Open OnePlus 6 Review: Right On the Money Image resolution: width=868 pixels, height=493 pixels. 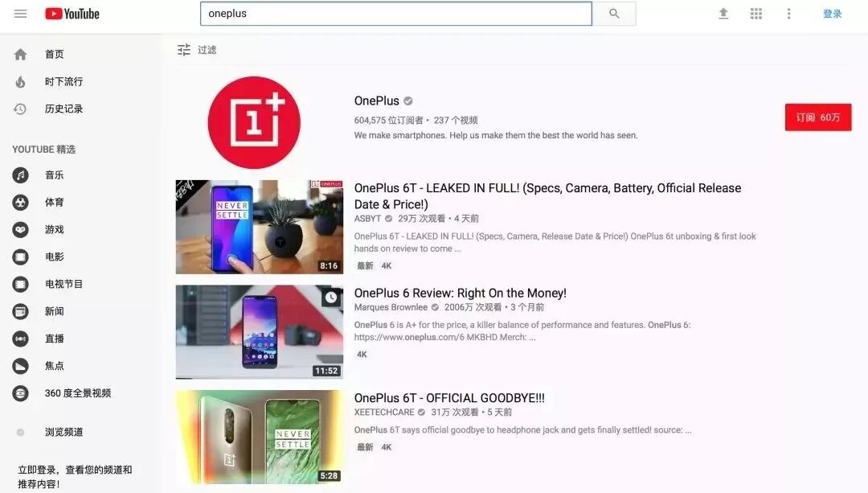[x=460, y=293]
